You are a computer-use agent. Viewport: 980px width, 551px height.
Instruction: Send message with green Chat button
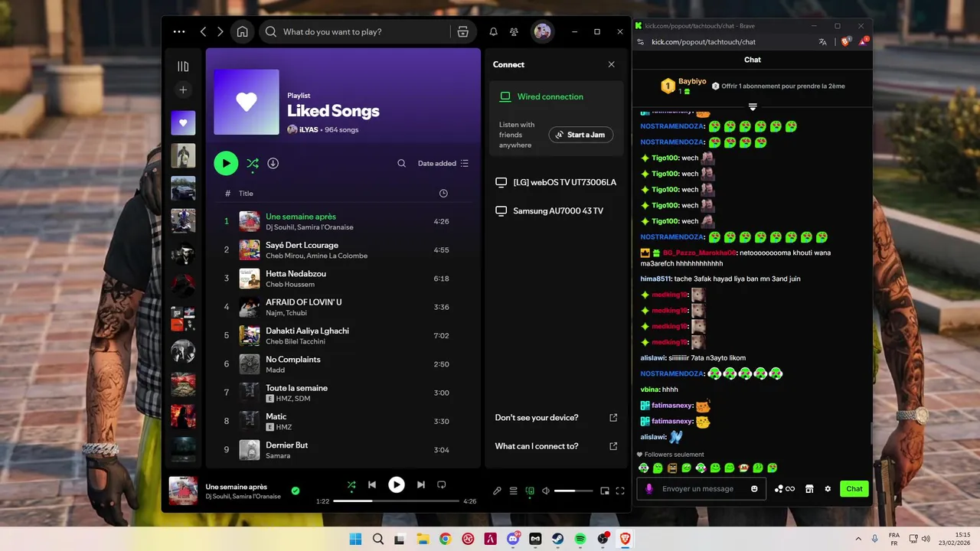pos(854,489)
